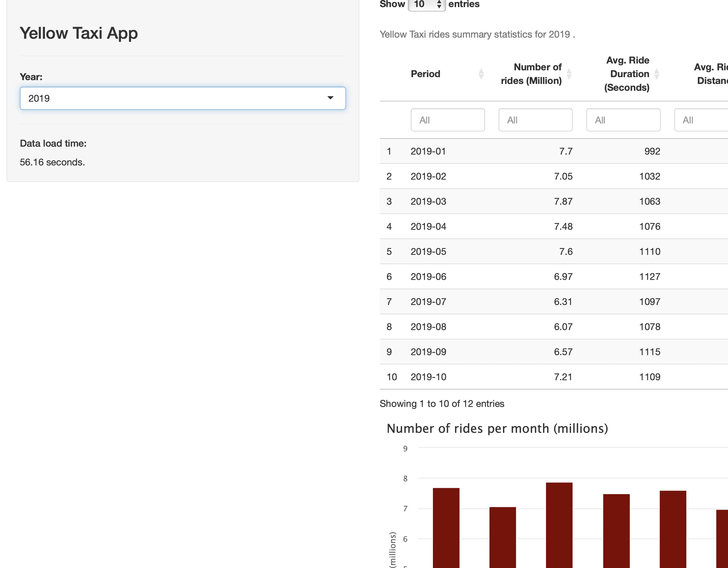Click the 7.21 rides value
Viewport: 728px width, 568px height.
tap(563, 377)
